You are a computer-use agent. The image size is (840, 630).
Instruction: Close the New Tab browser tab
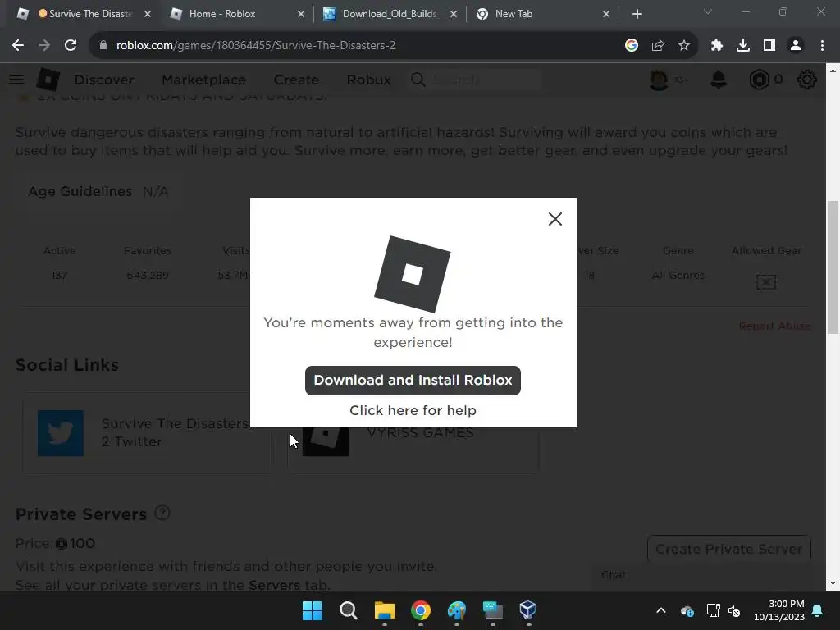(606, 14)
